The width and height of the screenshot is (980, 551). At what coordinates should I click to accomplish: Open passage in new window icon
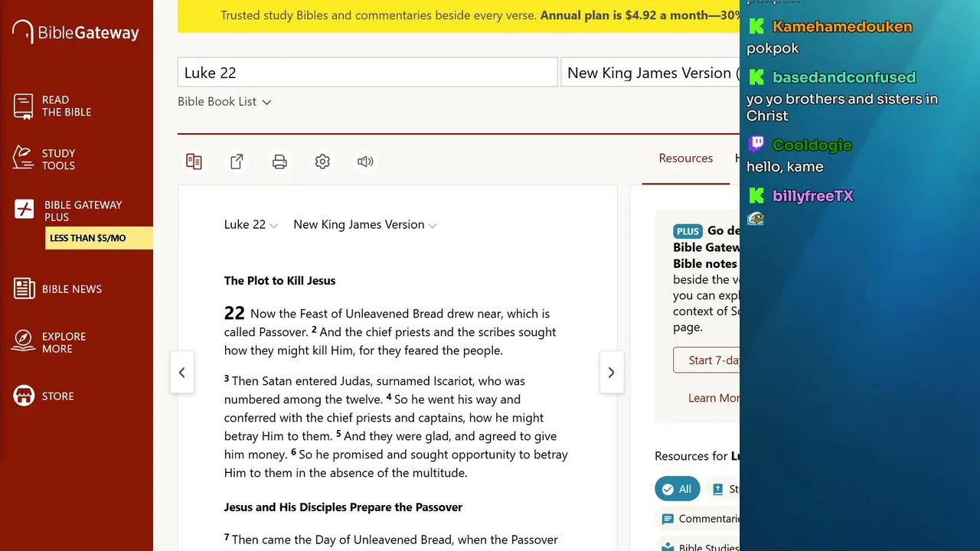(237, 161)
